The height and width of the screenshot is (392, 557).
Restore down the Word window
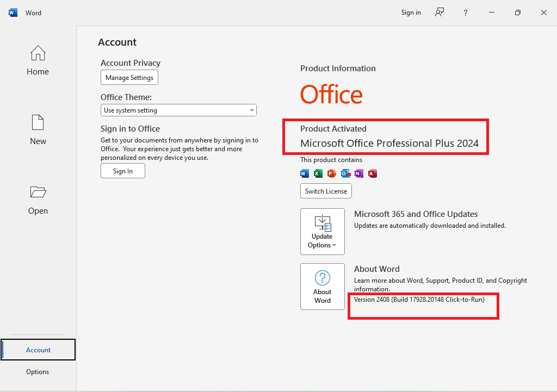[x=518, y=13]
